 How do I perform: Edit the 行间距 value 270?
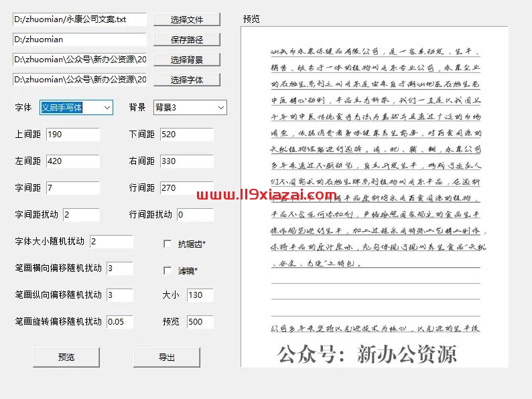187,188
